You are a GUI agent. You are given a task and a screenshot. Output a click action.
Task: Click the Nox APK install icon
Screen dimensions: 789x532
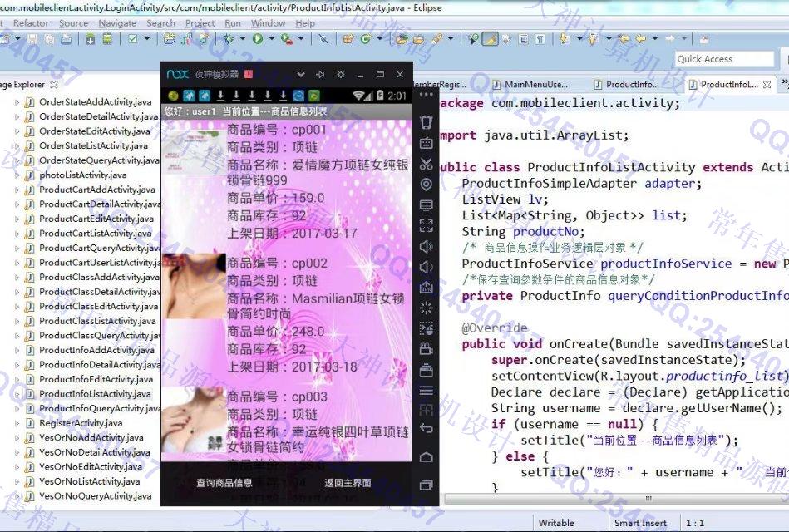pyautogui.click(x=427, y=288)
